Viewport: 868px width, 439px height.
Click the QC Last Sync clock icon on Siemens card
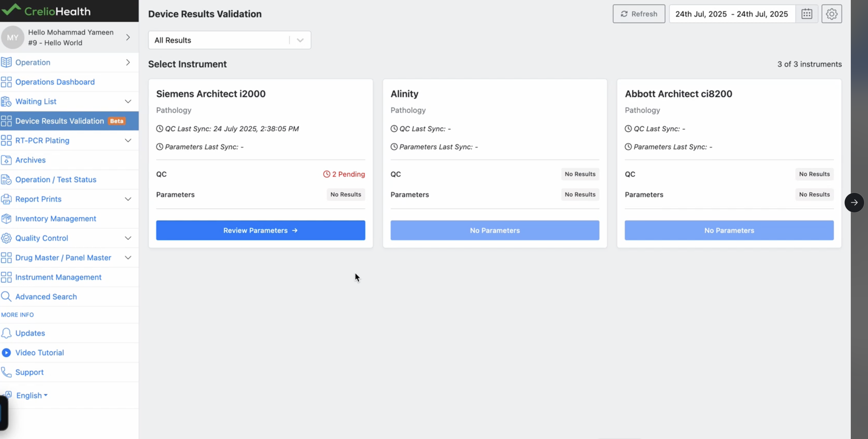[159, 129]
